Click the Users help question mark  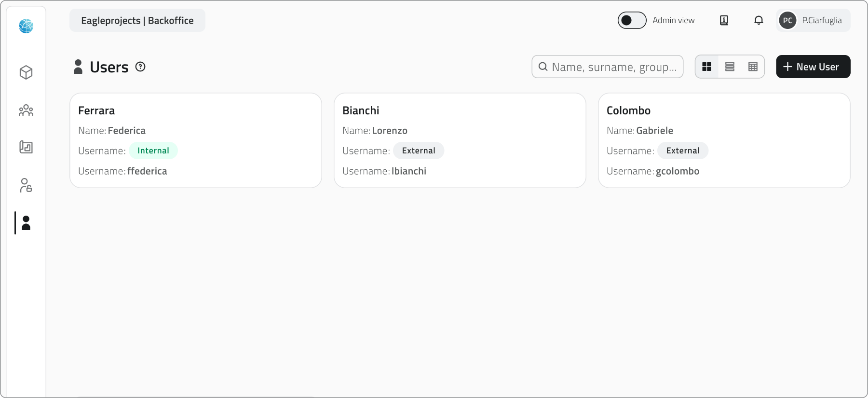point(140,67)
